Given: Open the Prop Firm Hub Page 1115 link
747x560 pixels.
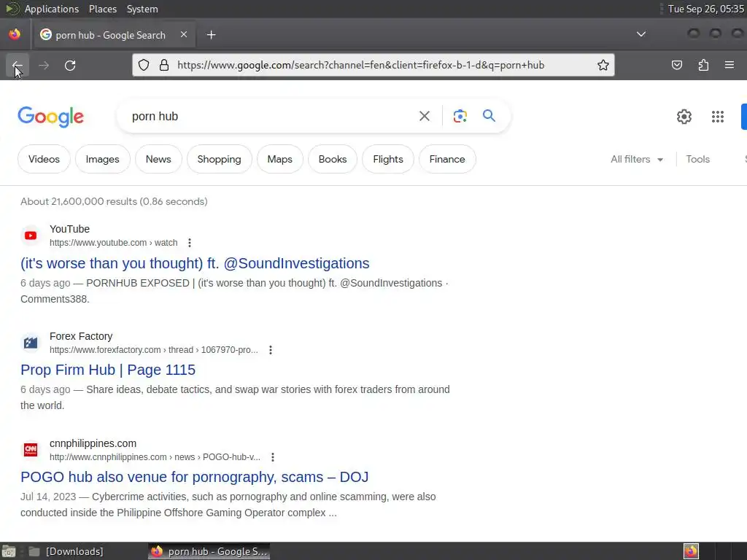Looking at the screenshot, I should point(108,370).
